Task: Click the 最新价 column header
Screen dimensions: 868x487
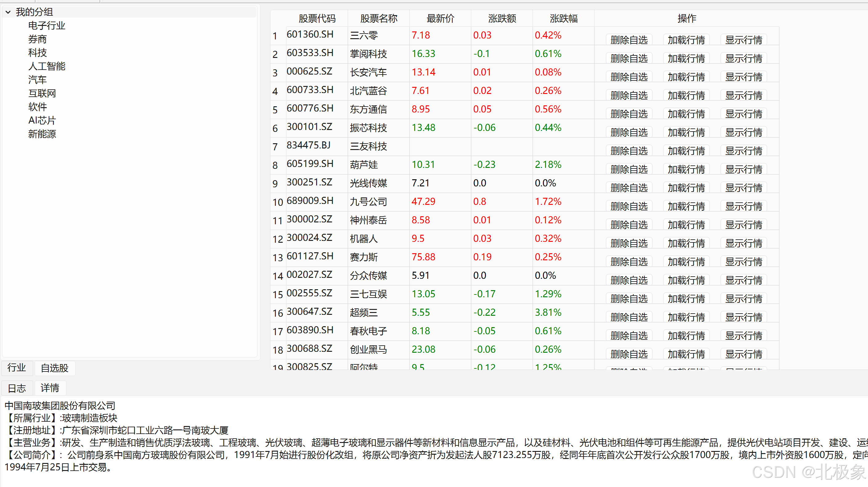Action: click(x=440, y=18)
